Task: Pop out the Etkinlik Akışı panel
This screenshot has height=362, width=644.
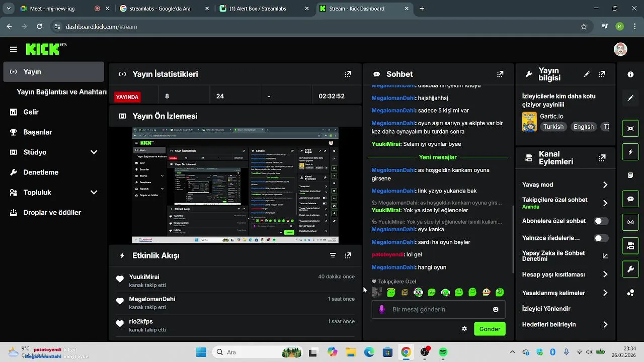Action: coord(348,255)
